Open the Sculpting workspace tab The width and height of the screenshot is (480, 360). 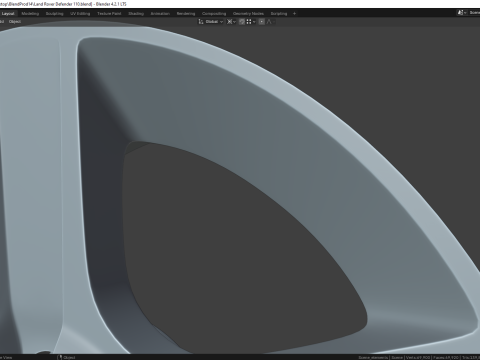(x=54, y=14)
